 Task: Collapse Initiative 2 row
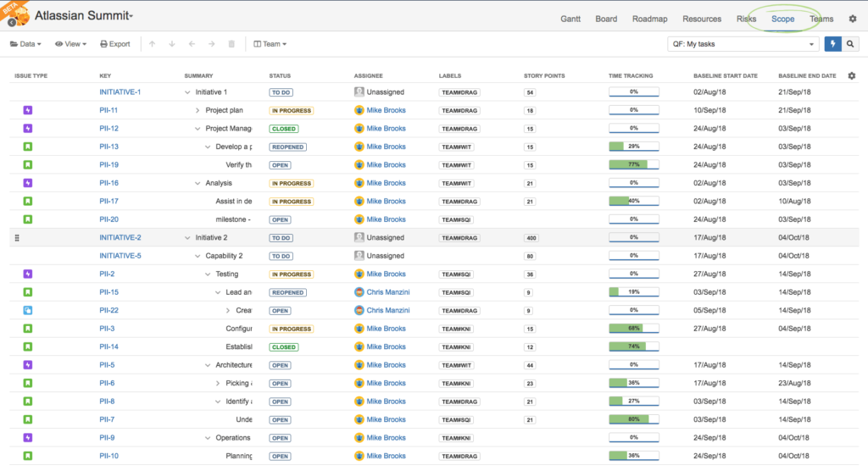(187, 238)
